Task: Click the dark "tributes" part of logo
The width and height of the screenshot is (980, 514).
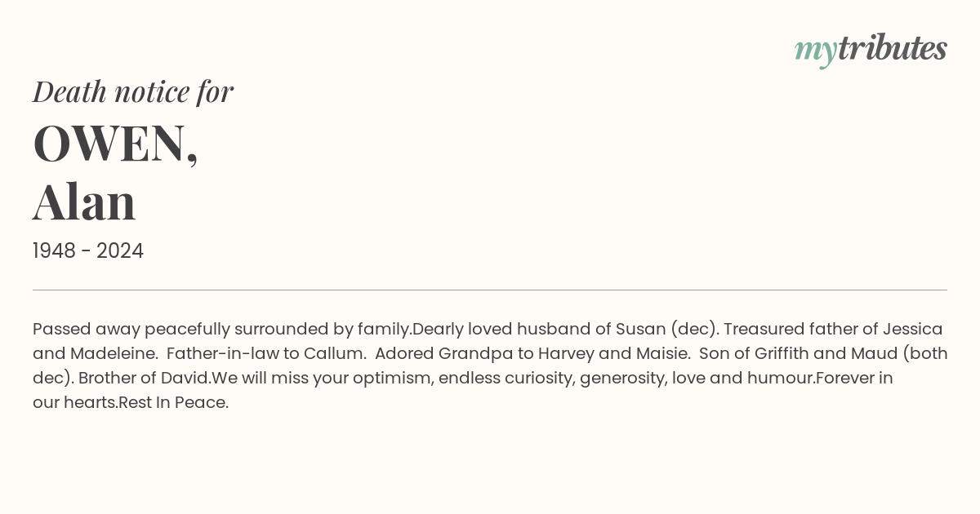Action: pos(893,47)
